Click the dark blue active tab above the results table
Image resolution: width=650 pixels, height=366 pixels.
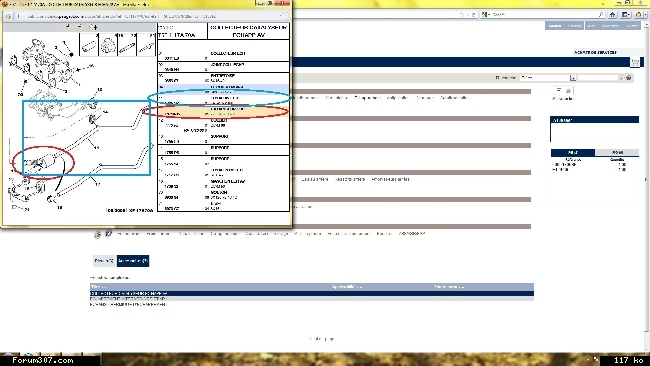click(x=133, y=261)
